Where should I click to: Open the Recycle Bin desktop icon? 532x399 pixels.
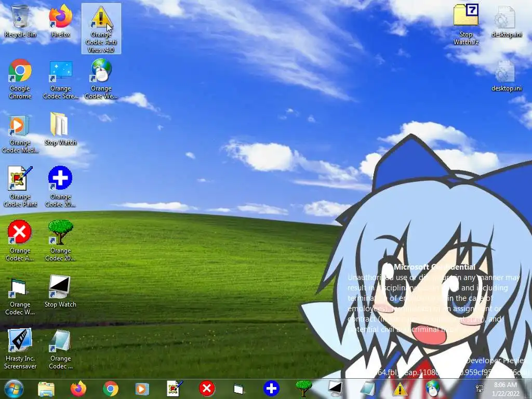tap(20, 21)
